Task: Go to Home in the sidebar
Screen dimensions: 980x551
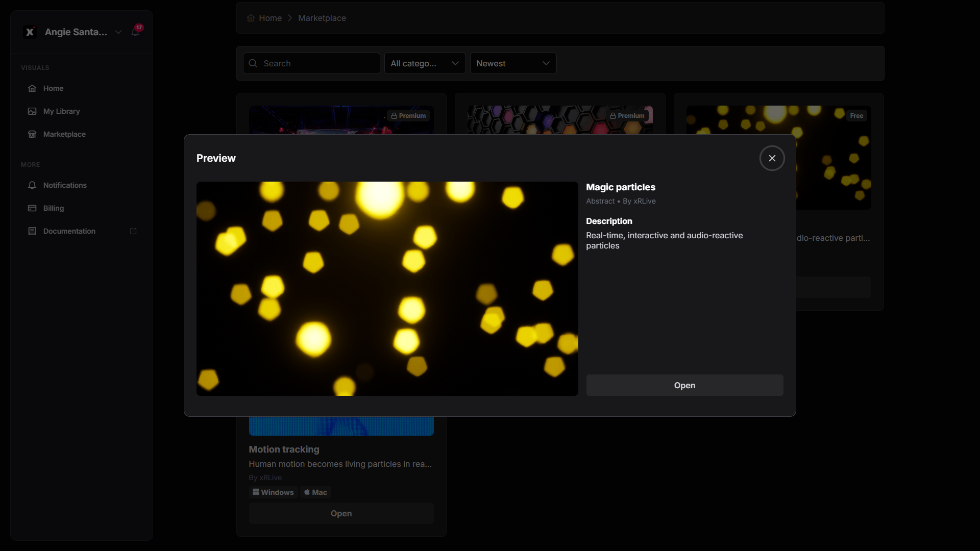Action: click(82, 88)
